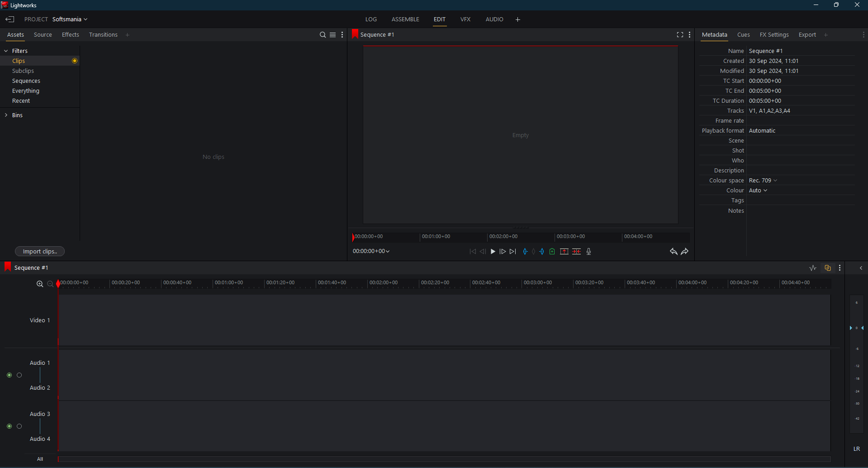Toggle the hollow solo circle for Audio 3-4
The height and width of the screenshot is (468, 868).
pyautogui.click(x=19, y=426)
